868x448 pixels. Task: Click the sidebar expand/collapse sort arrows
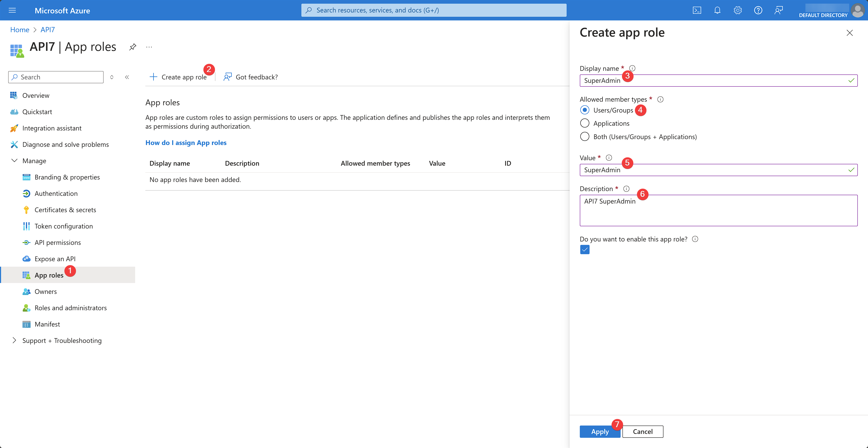(x=112, y=77)
